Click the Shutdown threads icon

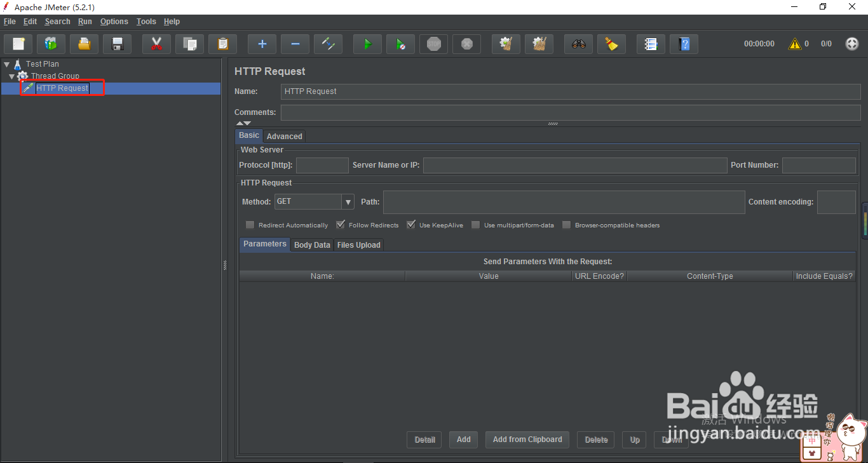pyautogui.click(x=467, y=44)
